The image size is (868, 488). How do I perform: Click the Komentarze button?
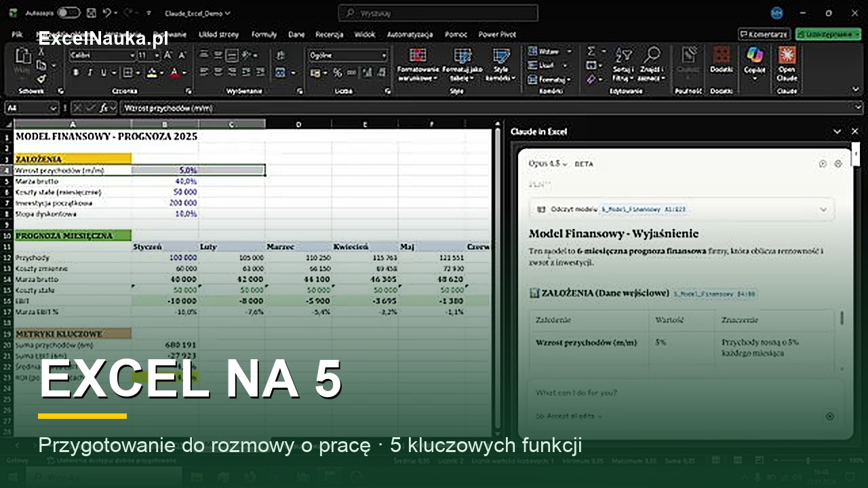[x=764, y=34]
